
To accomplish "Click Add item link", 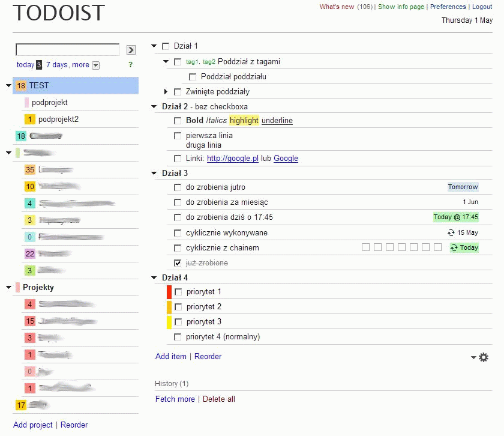I will click(170, 357).
